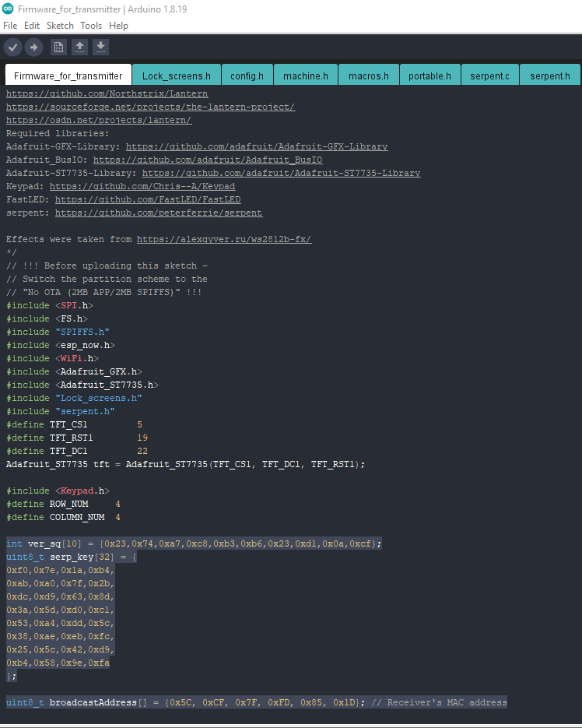Open the Adafruit_BusIO GitHub link
Image resolution: width=582 pixels, height=728 pixels.
tap(208, 160)
